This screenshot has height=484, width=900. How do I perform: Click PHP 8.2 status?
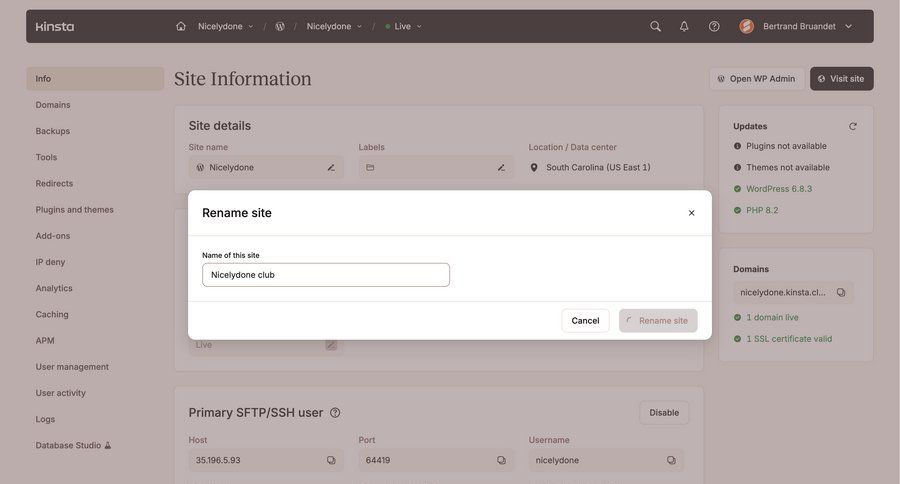tap(762, 210)
